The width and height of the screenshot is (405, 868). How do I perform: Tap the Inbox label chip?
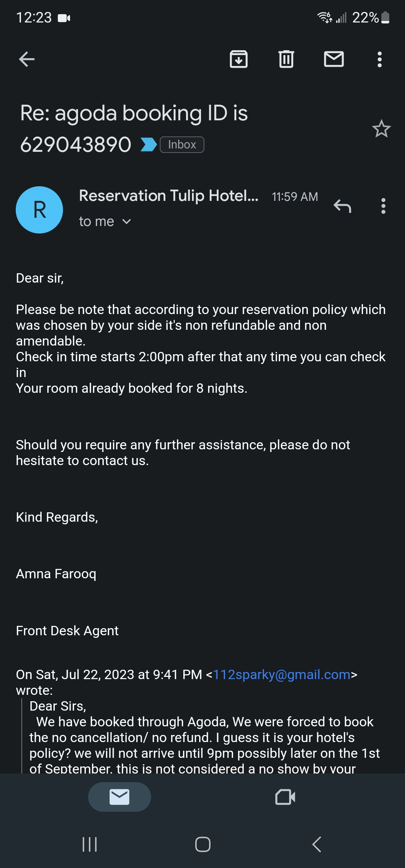click(x=182, y=145)
